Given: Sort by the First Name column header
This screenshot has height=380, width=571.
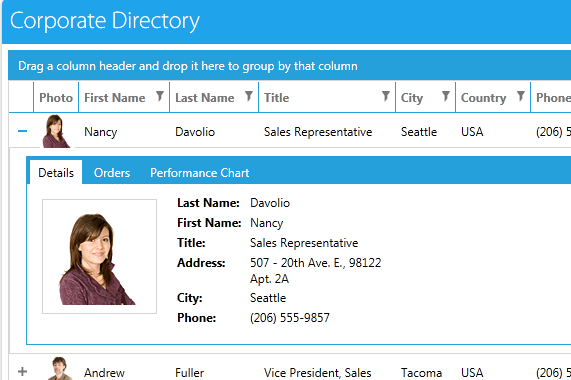Looking at the screenshot, I should pyautogui.click(x=115, y=98).
